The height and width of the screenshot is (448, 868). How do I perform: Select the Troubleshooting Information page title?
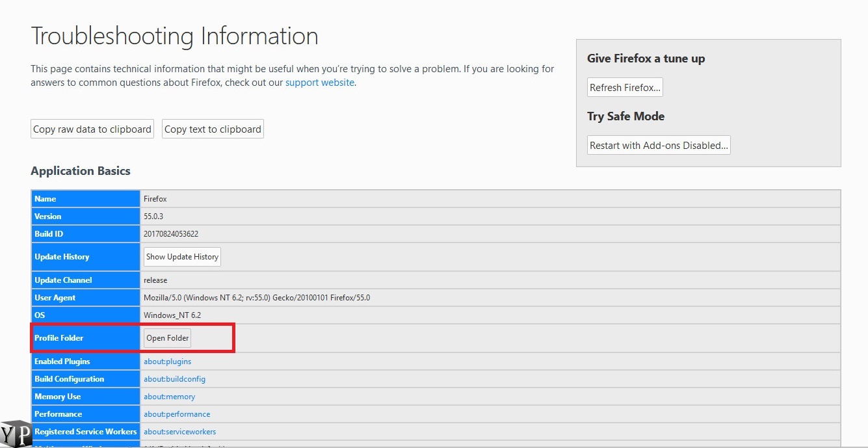pyautogui.click(x=174, y=36)
